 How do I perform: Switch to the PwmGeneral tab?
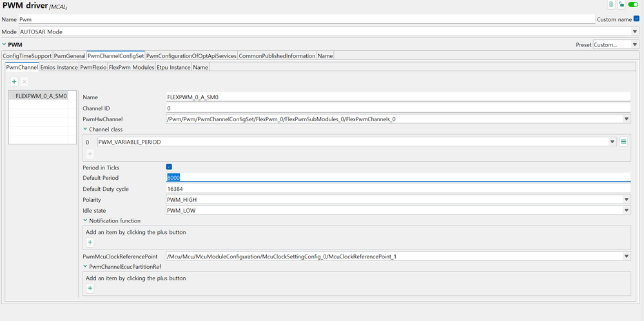[x=70, y=56]
